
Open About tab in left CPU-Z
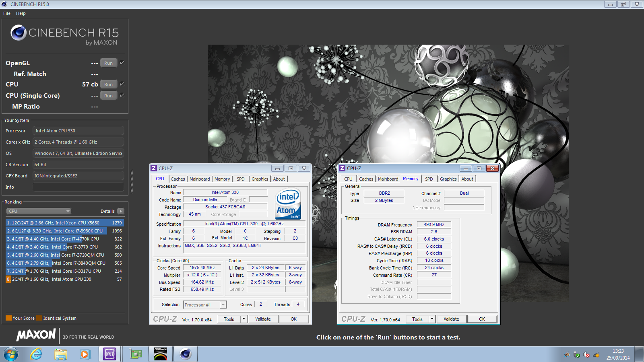[279, 179]
